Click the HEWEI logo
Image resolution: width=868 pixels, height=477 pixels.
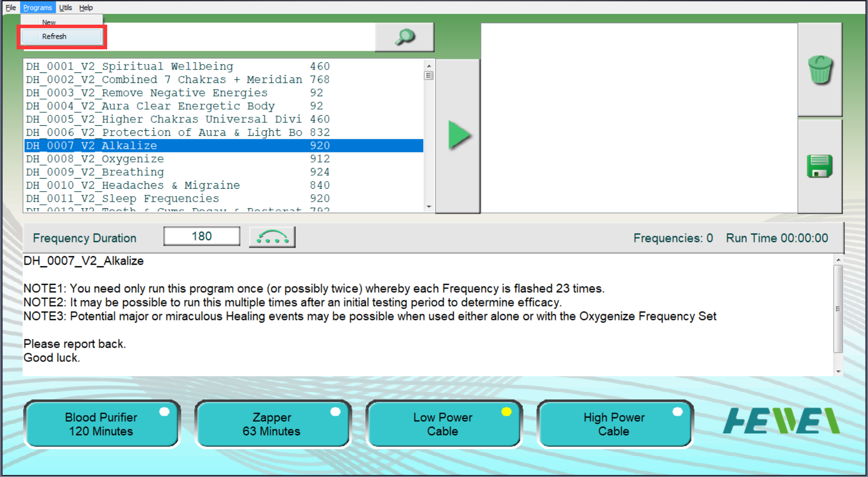[781, 421]
